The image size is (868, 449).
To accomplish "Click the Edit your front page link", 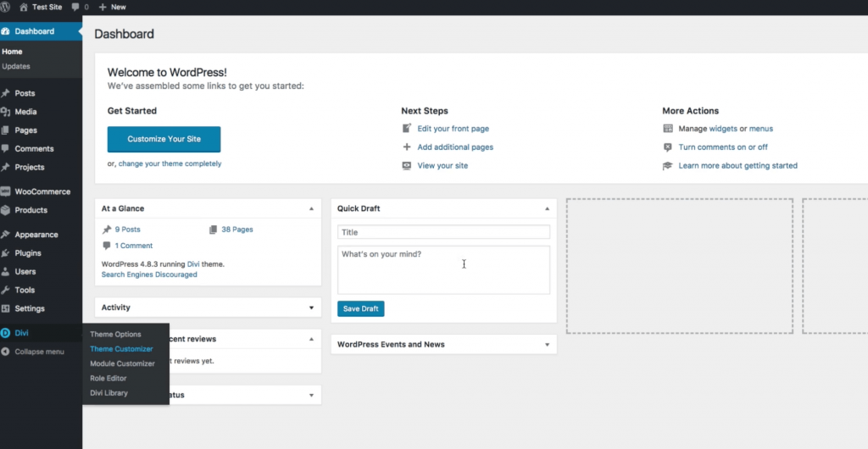I will 453,128.
